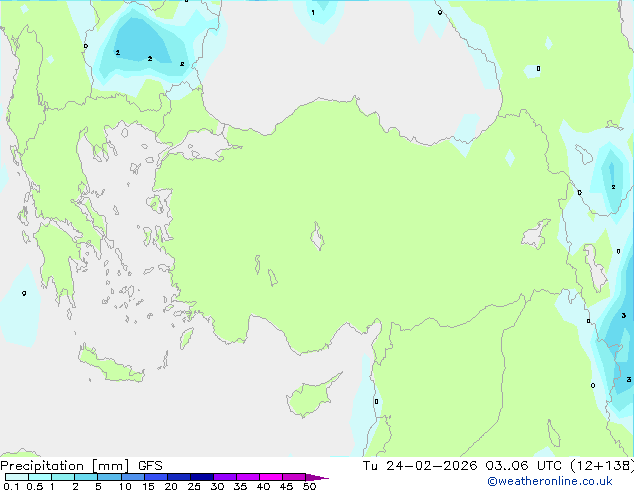Select the 30–35 mm purple legend swatch
Image resolution: width=634 pixels, height=490 pixels.
[225, 477]
